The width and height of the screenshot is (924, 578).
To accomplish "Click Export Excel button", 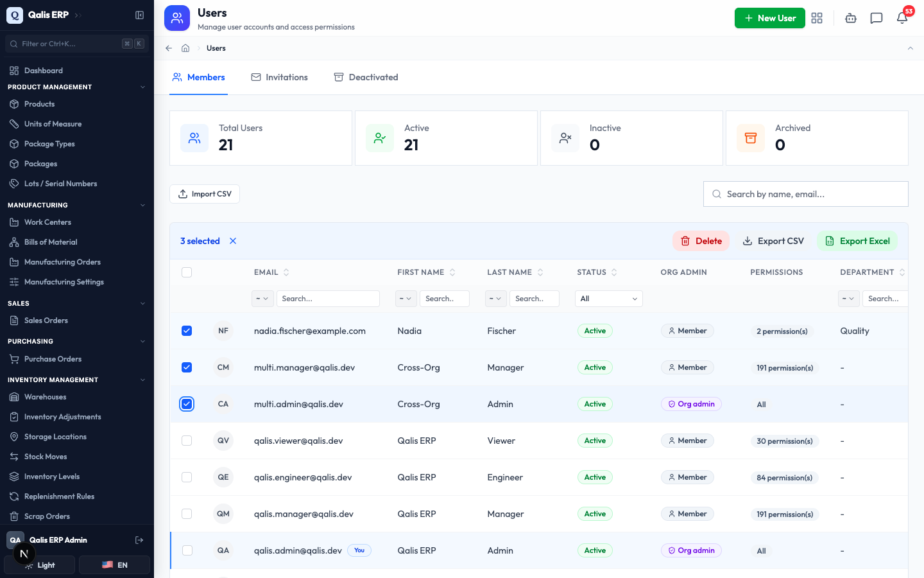I will pyautogui.click(x=857, y=241).
